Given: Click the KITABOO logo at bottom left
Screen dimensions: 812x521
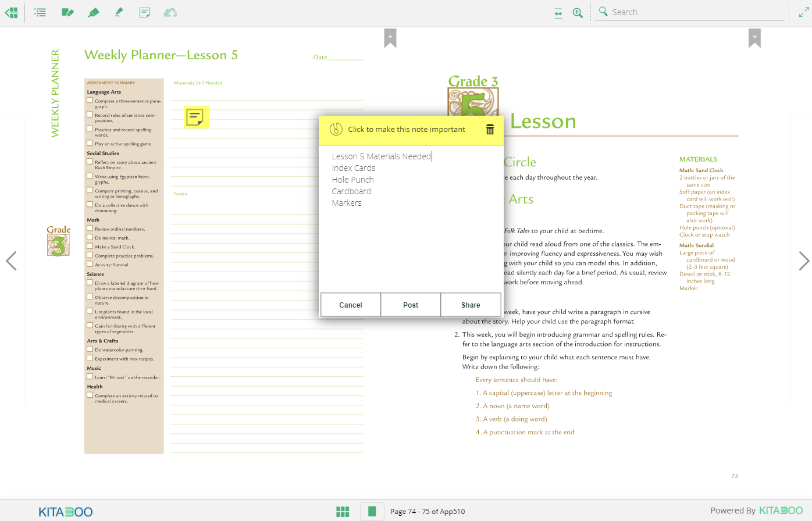Looking at the screenshot, I should pos(66,512).
